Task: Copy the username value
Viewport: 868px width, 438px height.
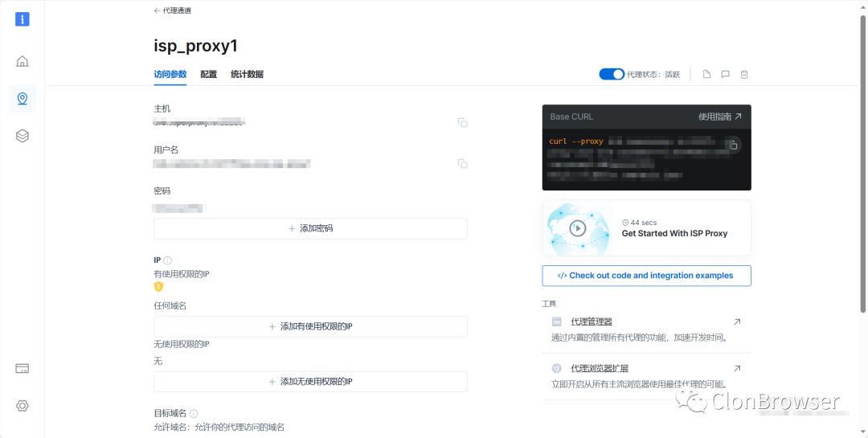Action: click(x=462, y=164)
